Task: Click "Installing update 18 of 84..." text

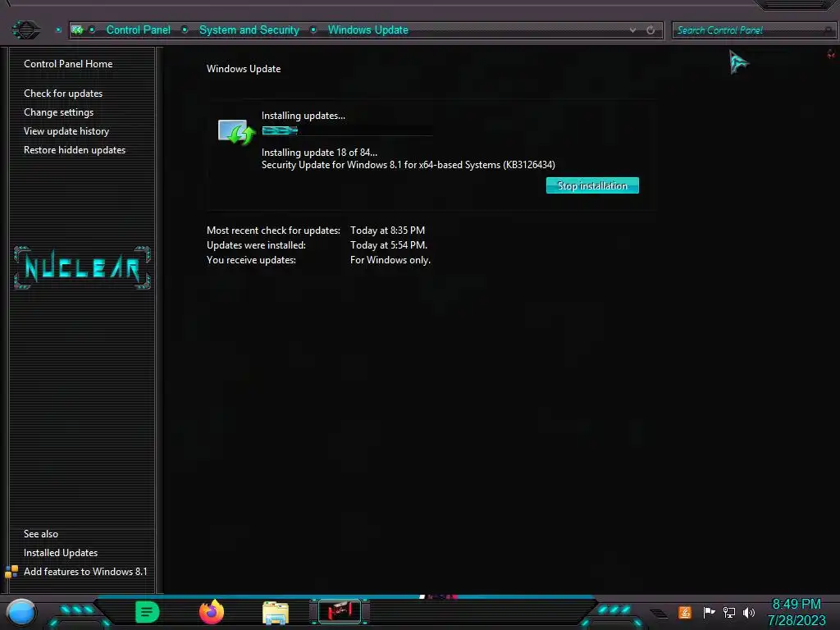Action: tap(319, 152)
